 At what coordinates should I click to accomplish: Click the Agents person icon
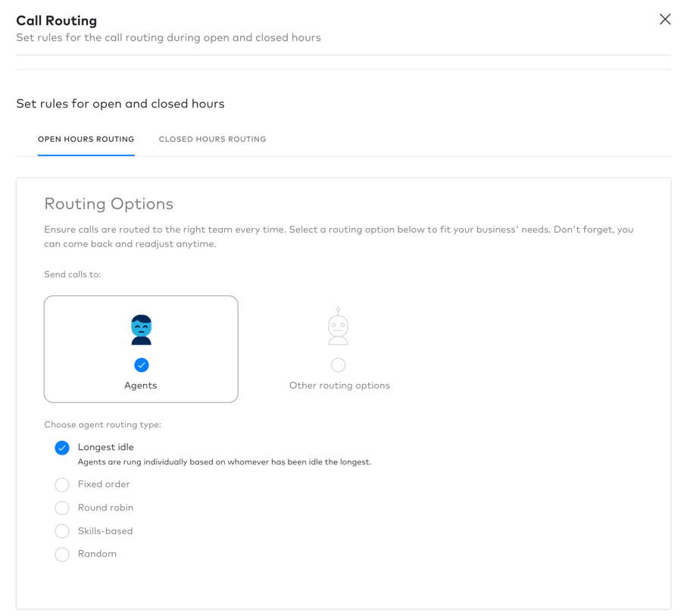(141, 330)
